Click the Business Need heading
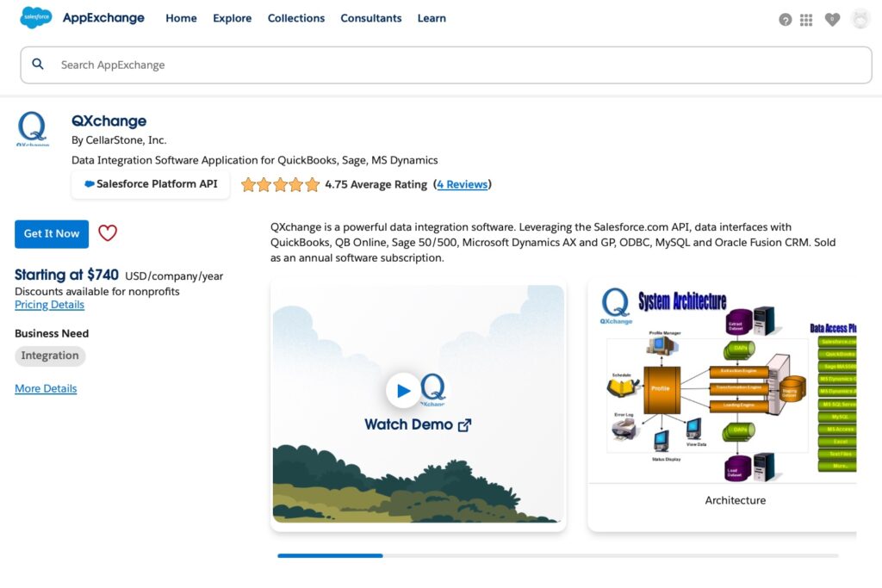Screen dimensions: 882x588 (52, 333)
